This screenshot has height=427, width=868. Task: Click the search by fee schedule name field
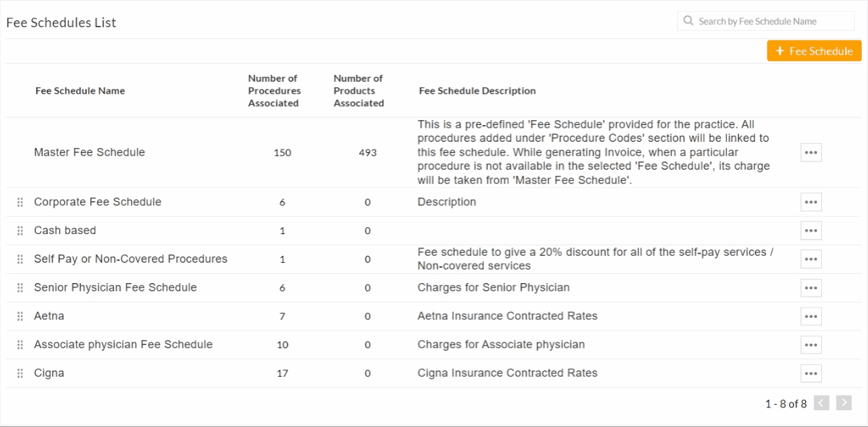coord(765,21)
